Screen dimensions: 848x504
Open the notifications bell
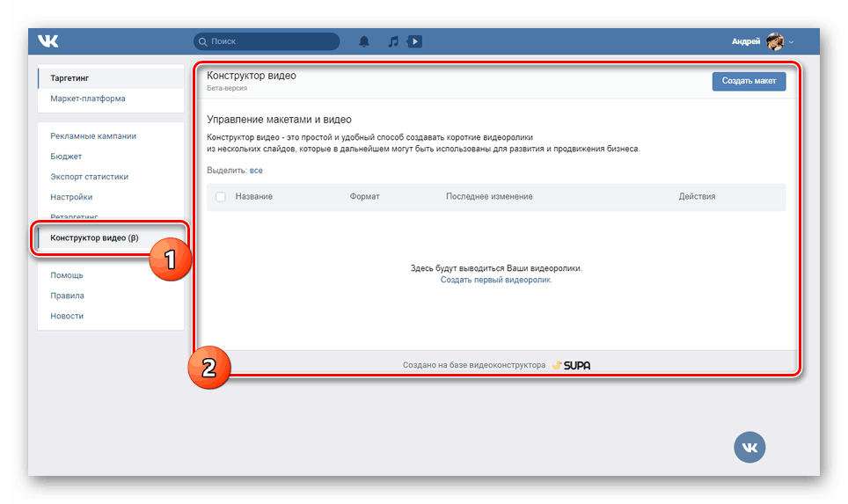tap(364, 41)
